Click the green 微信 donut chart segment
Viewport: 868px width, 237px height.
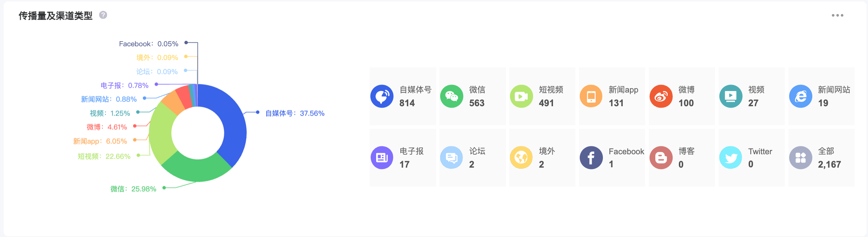[x=195, y=169]
